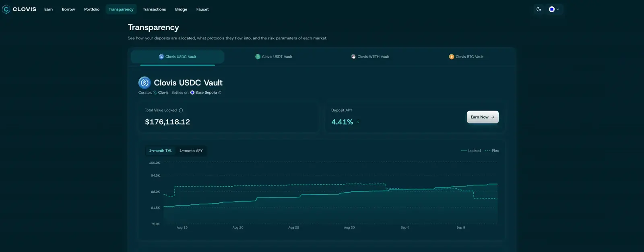Click the Clovis curator link
The height and width of the screenshot is (252, 644).
pyautogui.click(x=161, y=93)
